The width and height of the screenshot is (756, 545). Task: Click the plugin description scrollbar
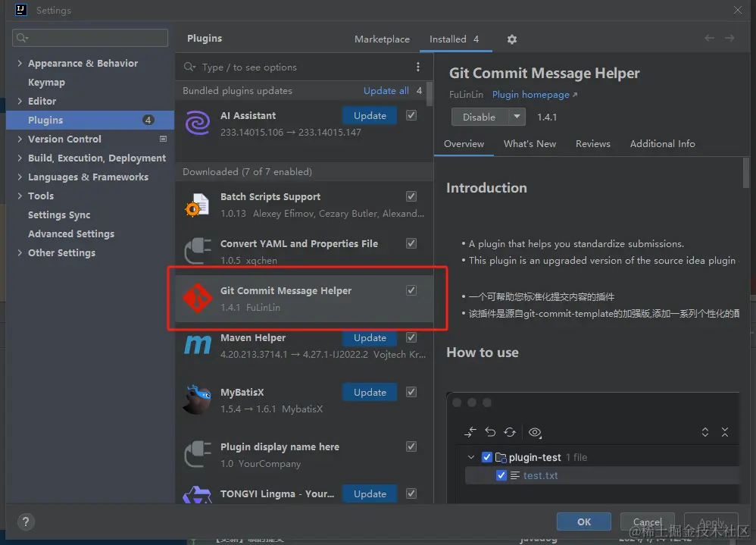click(746, 173)
